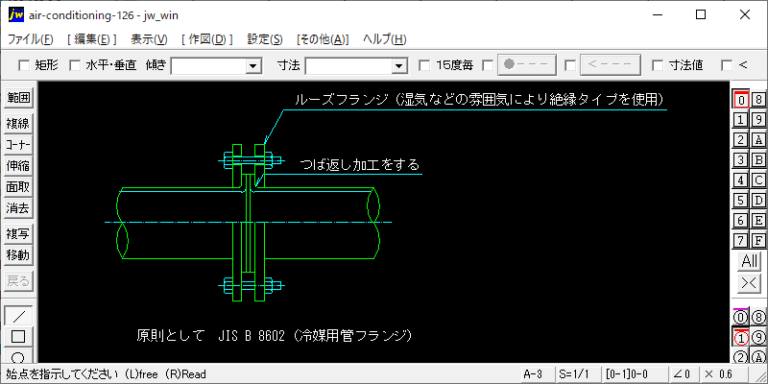This screenshot has width=768, height=384.
Task: Click the 伸縮 stretch tool
Action: point(18,166)
